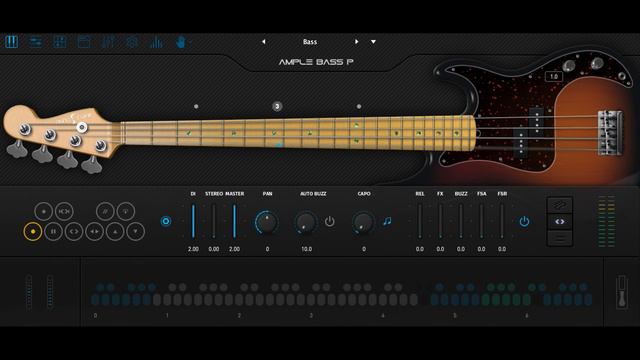
Task: Click the AUTO BUZZ value 10.0
Action: (x=306, y=249)
